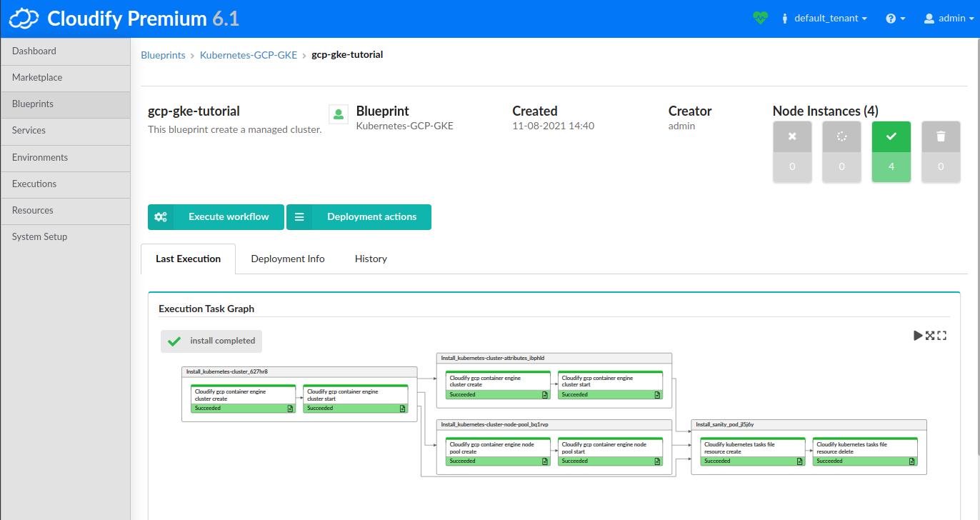Click the Cloudify logo in the header
This screenshot has width=980, height=520.
point(22,17)
